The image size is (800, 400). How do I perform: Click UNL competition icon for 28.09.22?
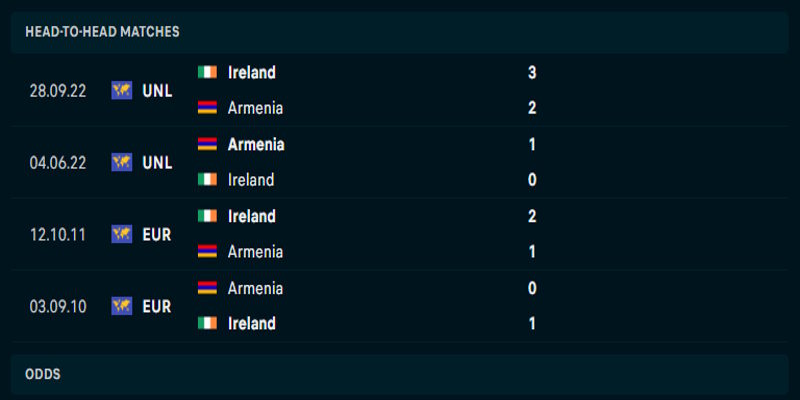[122, 90]
